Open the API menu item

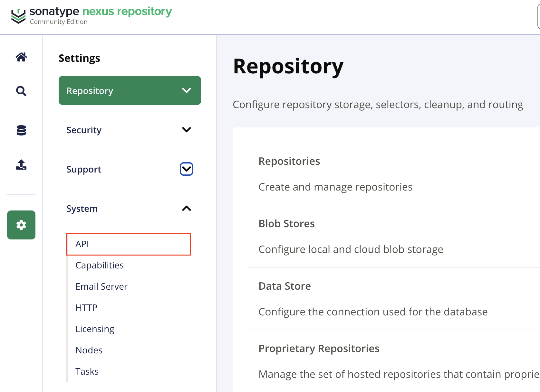pyautogui.click(x=82, y=244)
